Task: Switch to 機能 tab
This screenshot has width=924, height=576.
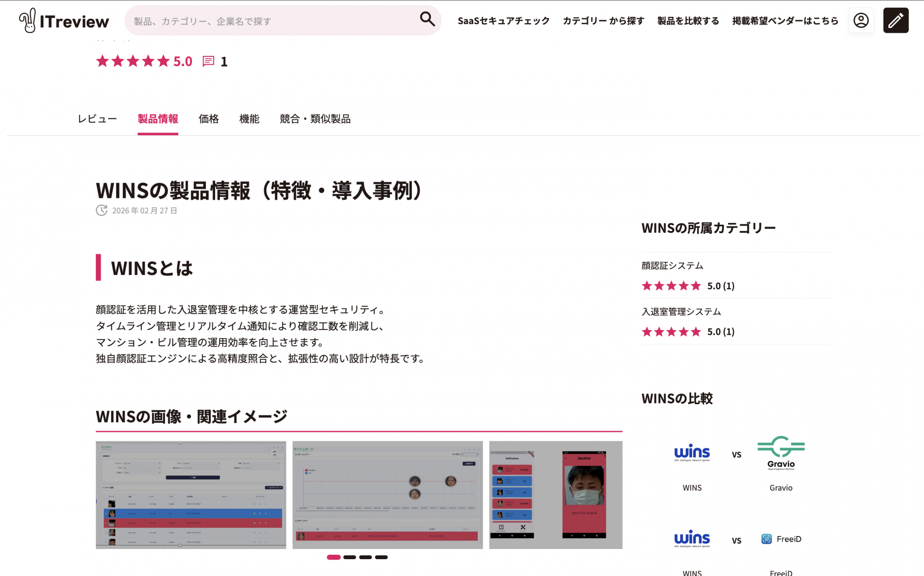Action: (x=249, y=119)
